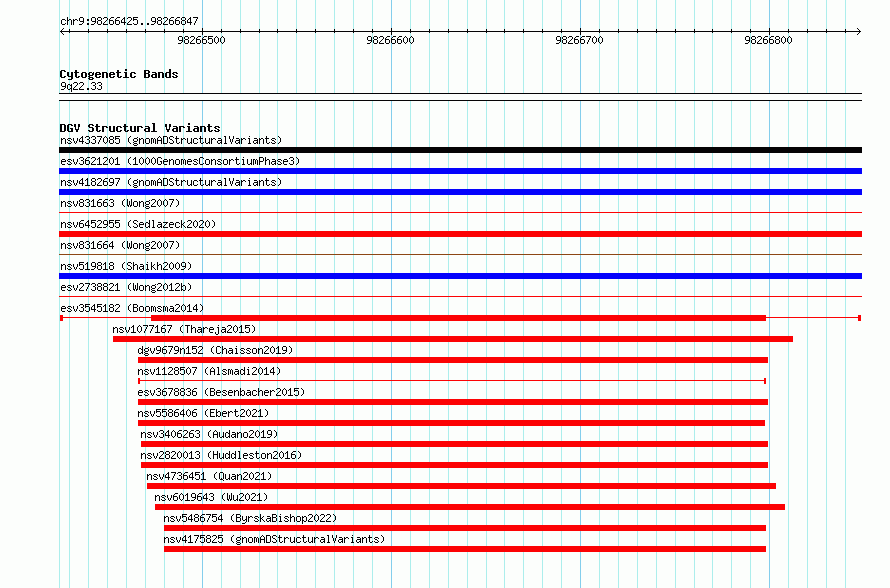Select the blue nsv519818 variant bar

[460, 276]
